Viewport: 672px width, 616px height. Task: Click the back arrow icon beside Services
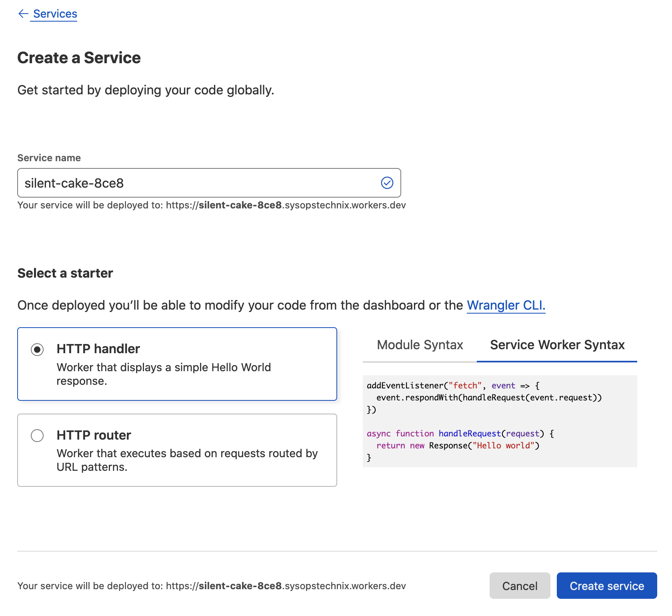click(23, 14)
